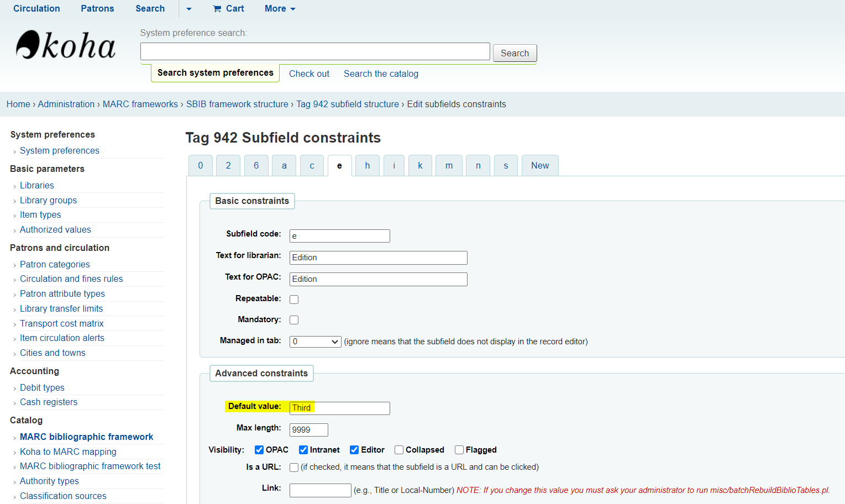Open the dropdown arrow next to Search
This screenshot has height=504, width=845.
(x=189, y=9)
